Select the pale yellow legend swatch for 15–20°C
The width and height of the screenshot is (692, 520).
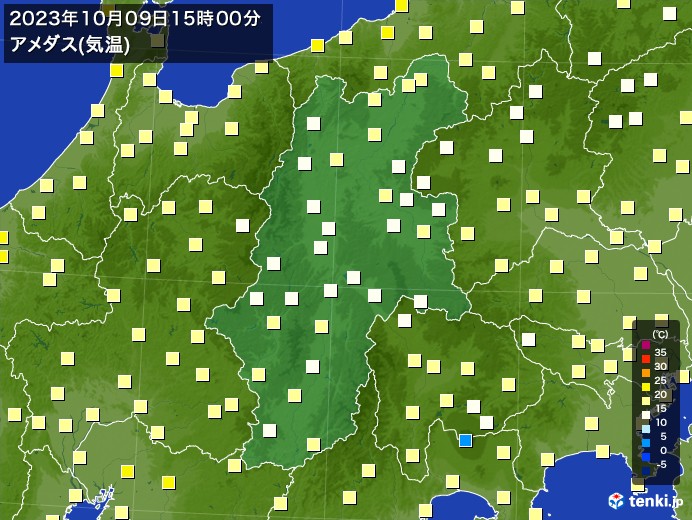(646, 401)
